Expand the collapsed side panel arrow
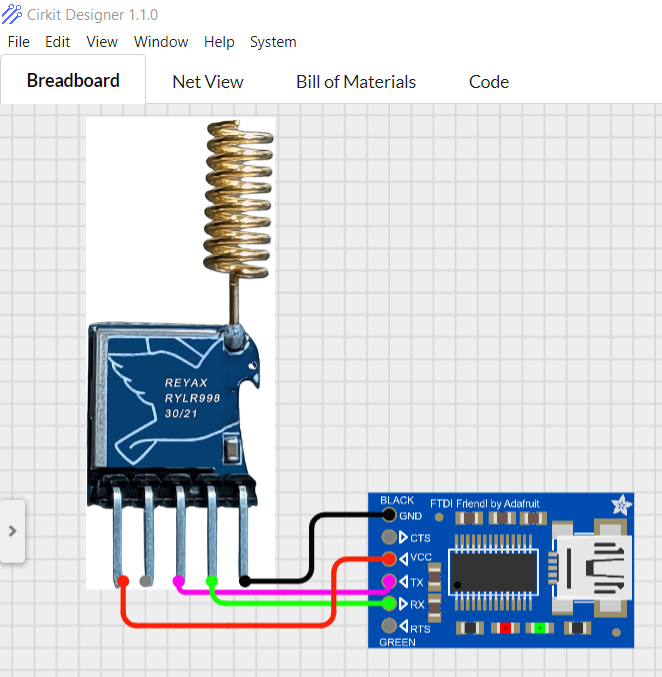The height and width of the screenshot is (677, 662). click(13, 531)
